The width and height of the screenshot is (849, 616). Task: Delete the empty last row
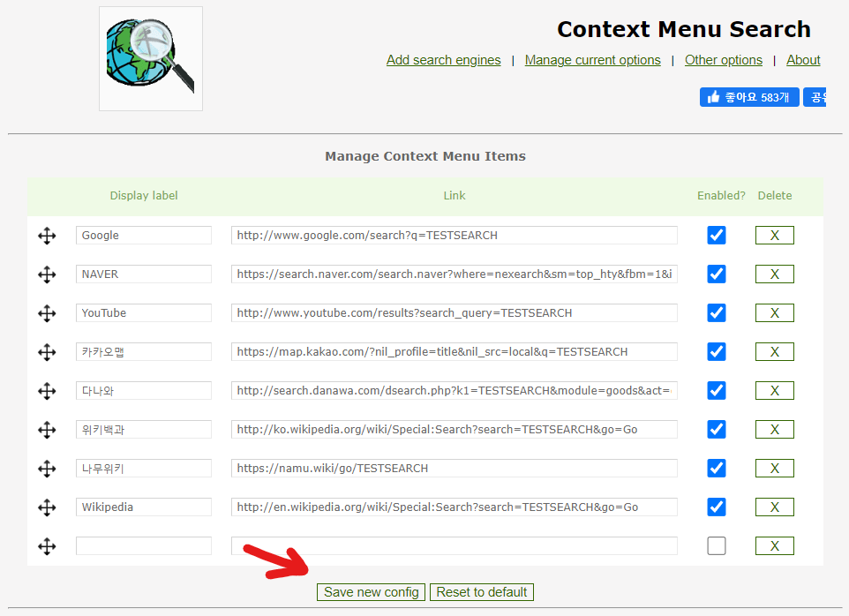coord(775,546)
